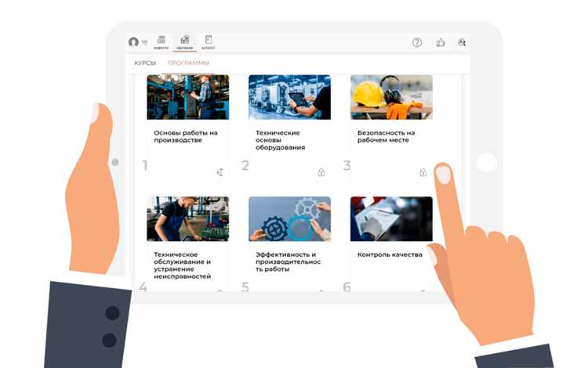Click progress icon on Основы работы на производстве
This screenshot has height=368, width=588.
(x=220, y=172)
